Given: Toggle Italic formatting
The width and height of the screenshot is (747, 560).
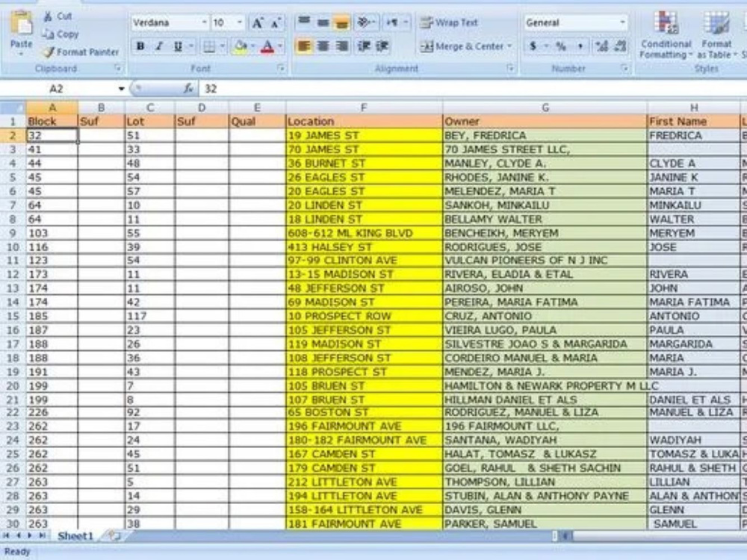Looking at the screenshot, I should click(x=159, y=46).
